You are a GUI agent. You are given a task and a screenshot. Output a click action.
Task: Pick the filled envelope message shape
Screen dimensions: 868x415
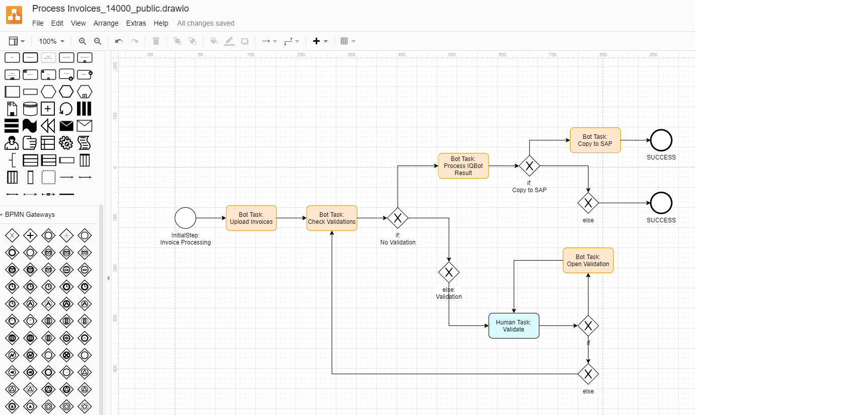click(x=66, y=126)
